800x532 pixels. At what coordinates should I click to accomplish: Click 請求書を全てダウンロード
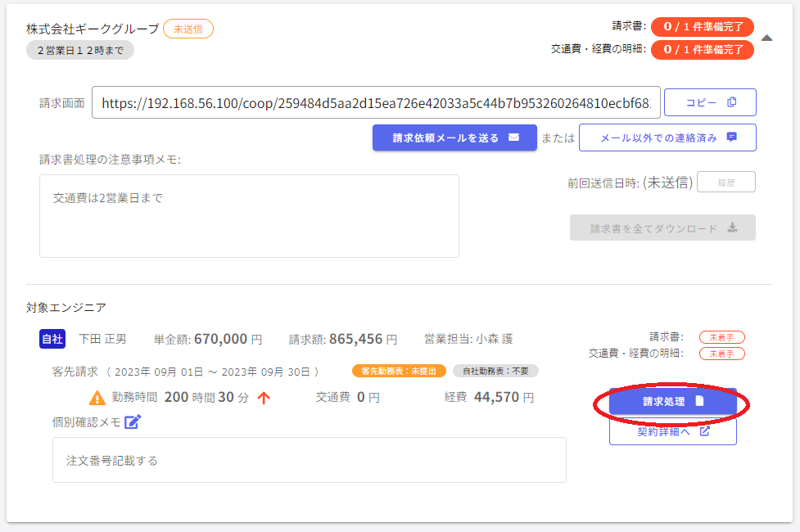662,228
